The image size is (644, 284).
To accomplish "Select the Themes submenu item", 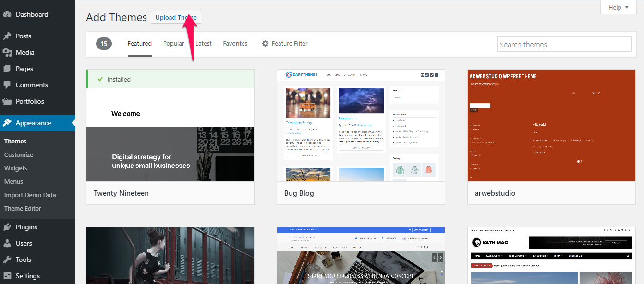I will [15, 141].
